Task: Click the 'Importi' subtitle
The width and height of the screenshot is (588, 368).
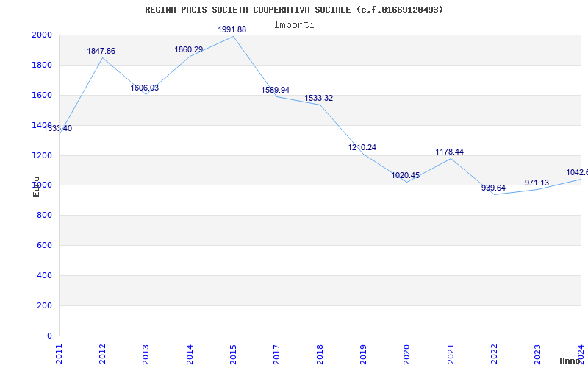Action: tap(294, 25)
